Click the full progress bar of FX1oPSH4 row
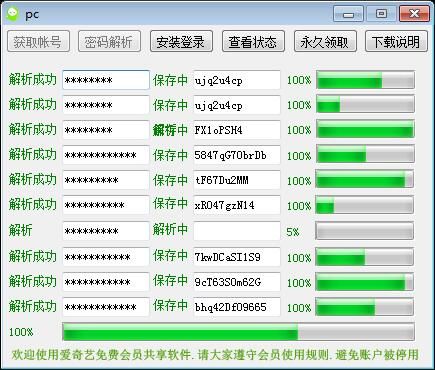Screen dimensions: 435x370 (365, 129)
